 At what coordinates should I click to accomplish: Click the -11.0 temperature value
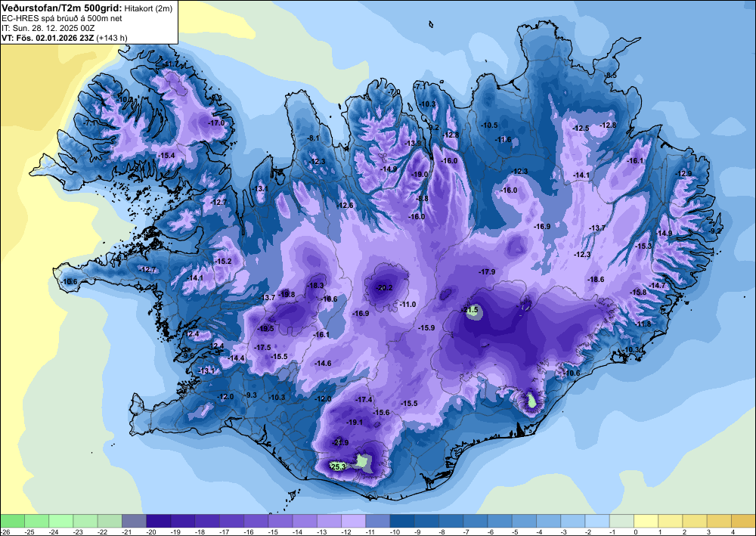click(x=408, y=304)
